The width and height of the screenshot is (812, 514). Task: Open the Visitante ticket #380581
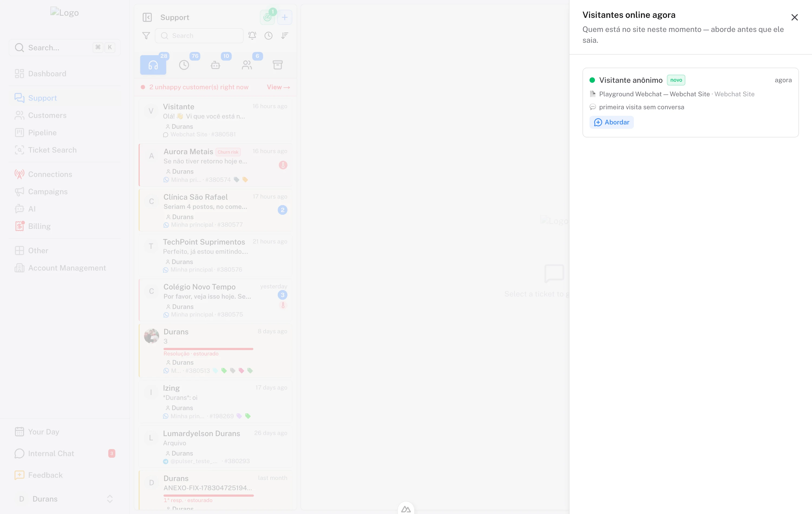pos(215,120)
